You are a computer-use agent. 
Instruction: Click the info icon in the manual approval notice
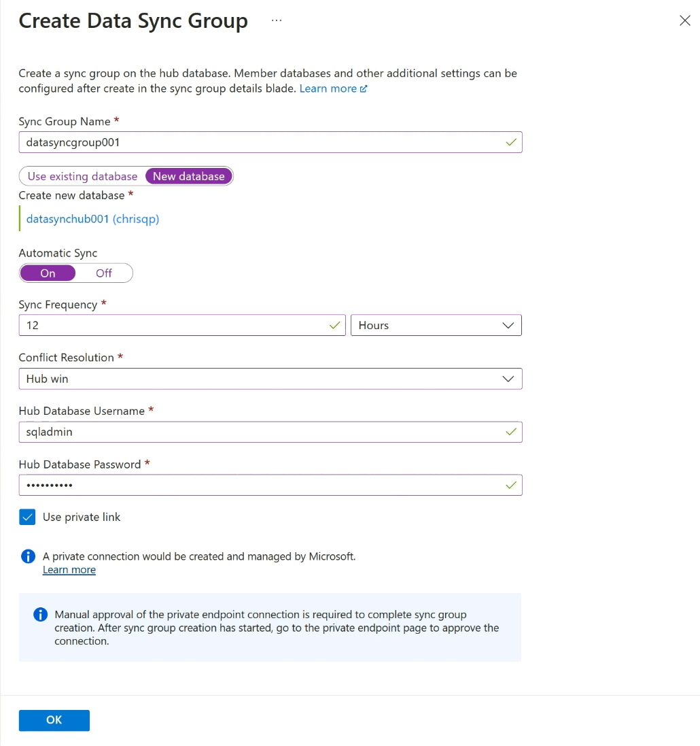(x=40, y=614)
